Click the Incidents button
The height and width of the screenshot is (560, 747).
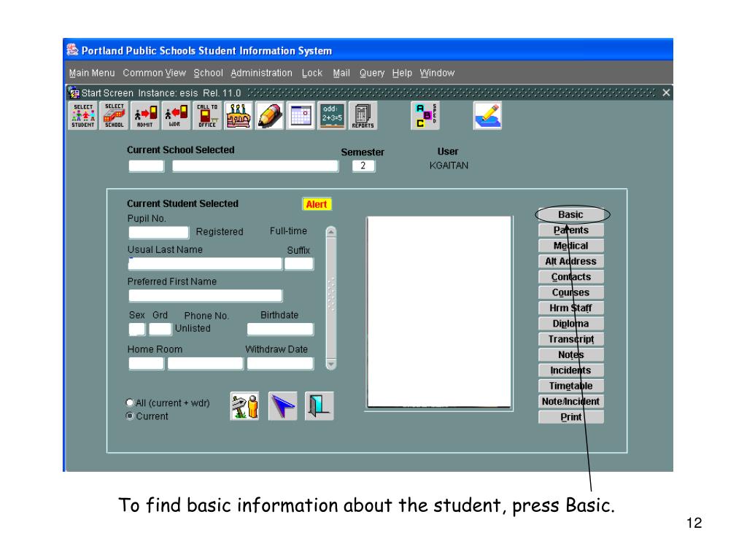pos(570,370)
